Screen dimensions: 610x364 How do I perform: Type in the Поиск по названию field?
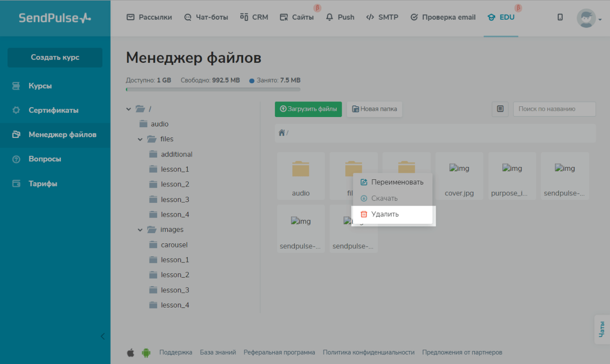coord(554,109)
